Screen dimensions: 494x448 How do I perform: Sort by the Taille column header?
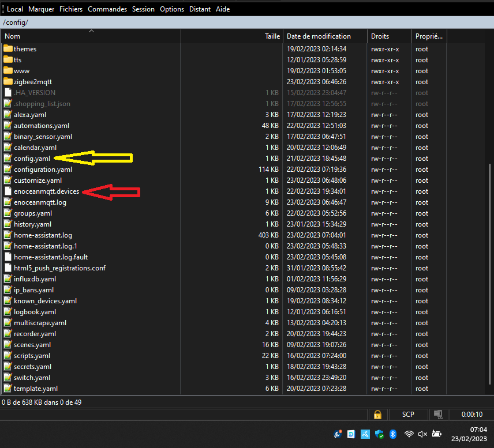[x=272, y=36]
